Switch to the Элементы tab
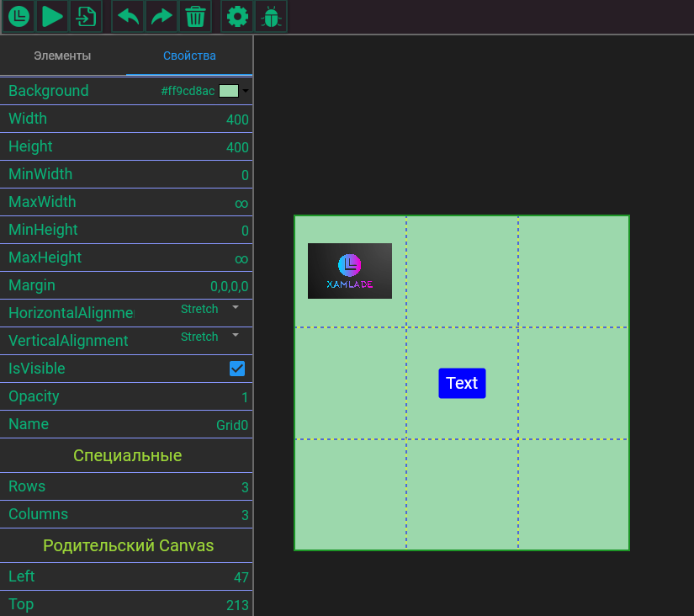The height and width of the screenshot is (616, 694). click(x=62, y=56)
